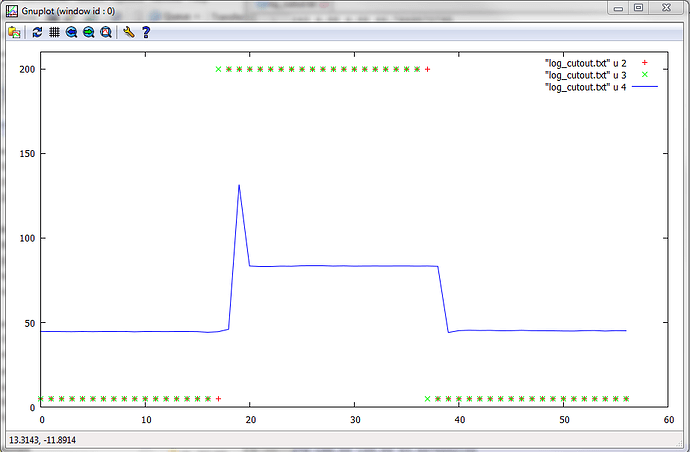The width and height of the screenshot is (690, 452).
Task: Toggle legend entry "log_cutout.txt" u 2
Action: 585,63
